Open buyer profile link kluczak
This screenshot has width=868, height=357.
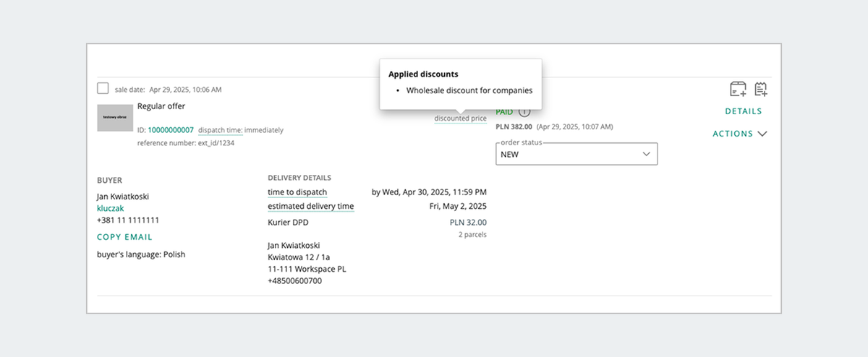(x=110, y=208)
